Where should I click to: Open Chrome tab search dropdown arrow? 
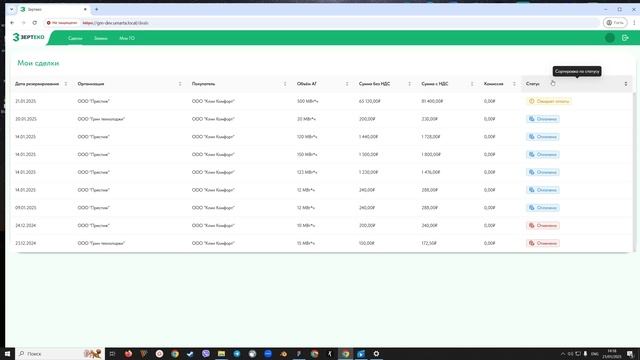pos(11,9)
